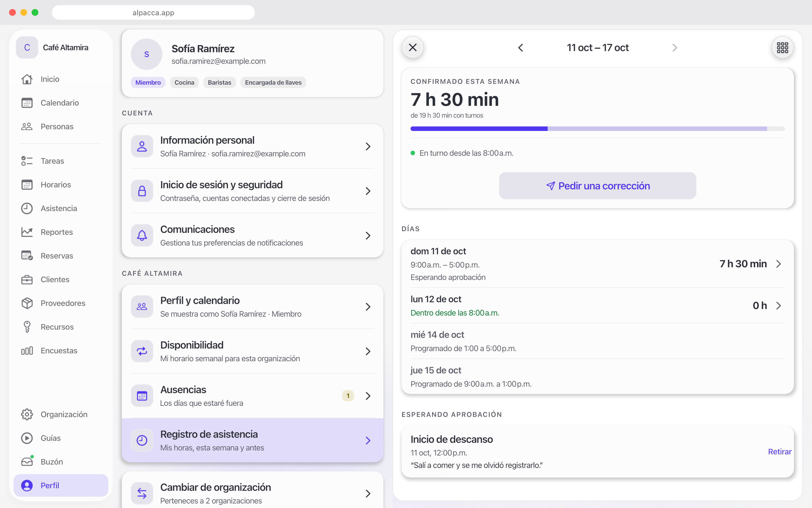The width and height of the screenshot is (812, 508).
Task: Click Sofía Ramírez avatar
Action: tap(147, 54)
